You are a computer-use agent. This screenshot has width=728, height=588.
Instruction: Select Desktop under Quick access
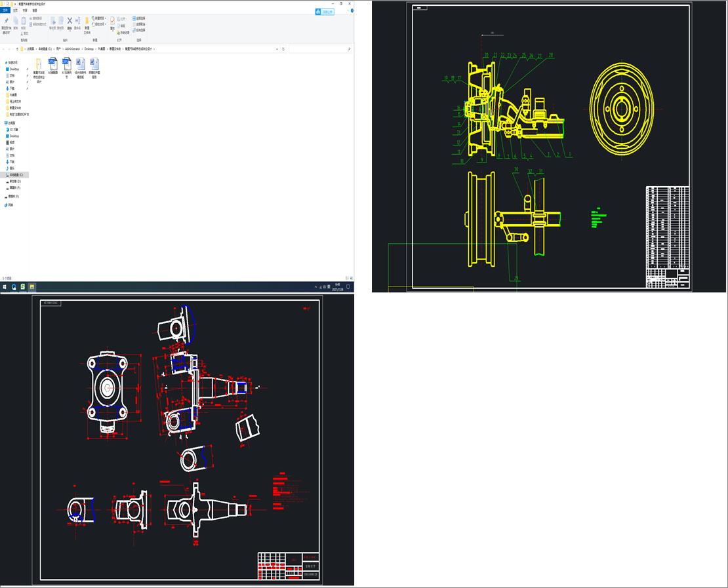pyautogui.click(x=12, y=69)
